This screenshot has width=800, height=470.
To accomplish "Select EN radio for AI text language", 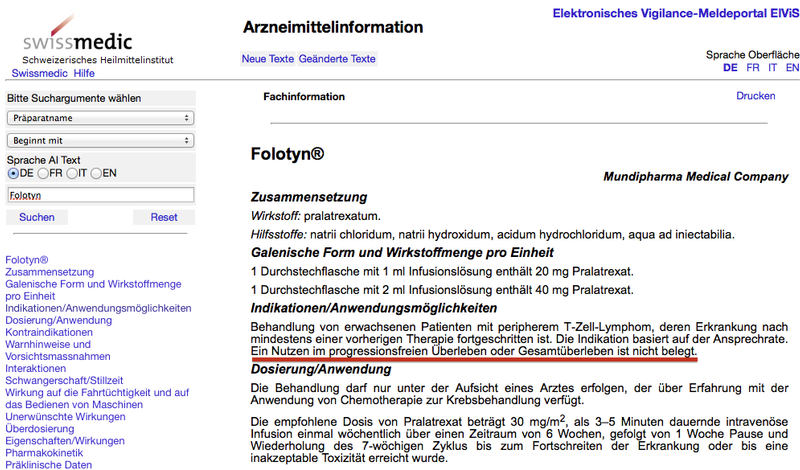I will (96, 174).
